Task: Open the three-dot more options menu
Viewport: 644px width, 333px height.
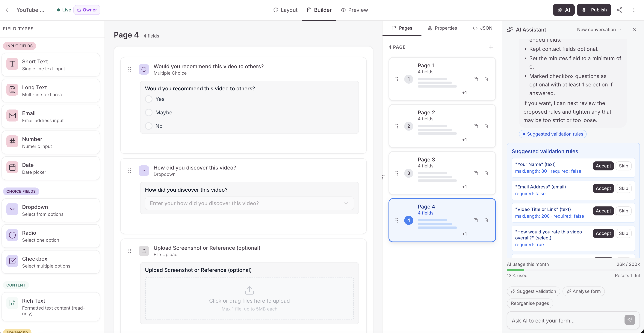Action: (x=634, y=10)
